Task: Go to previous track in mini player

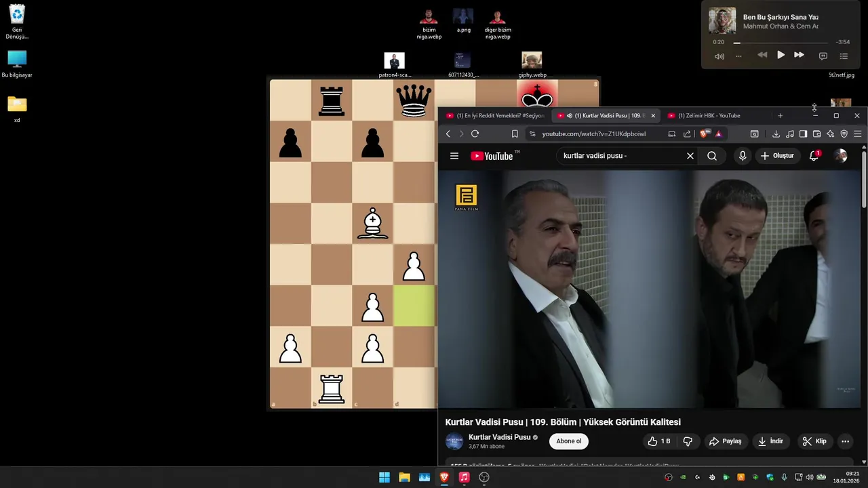Action: pyautogui.click(x=762, y=55)
